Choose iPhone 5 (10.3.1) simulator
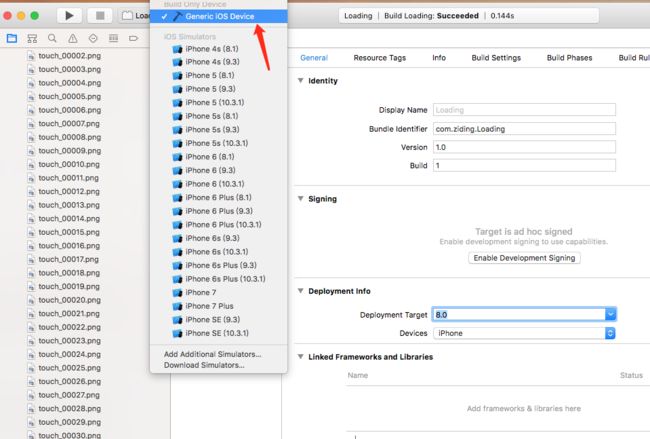Viewport: 650px width, 439px height. coord(214,102)
